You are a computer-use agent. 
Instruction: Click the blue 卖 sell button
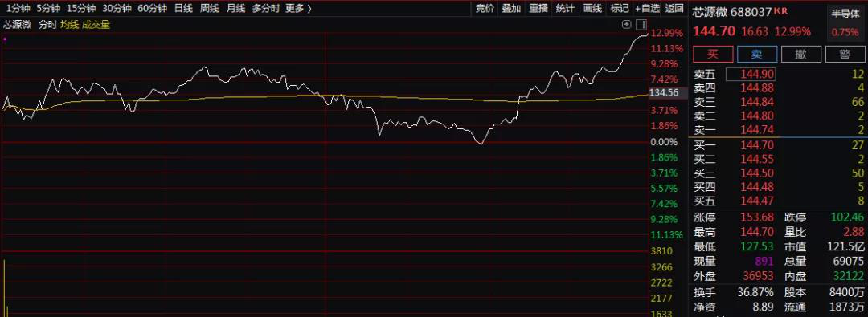756,54
